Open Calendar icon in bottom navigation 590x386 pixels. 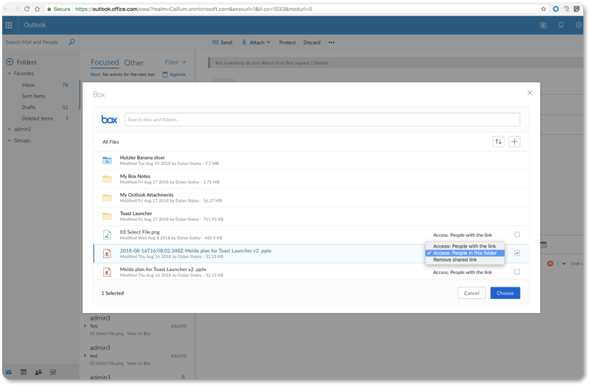click(x=23, y=372)
